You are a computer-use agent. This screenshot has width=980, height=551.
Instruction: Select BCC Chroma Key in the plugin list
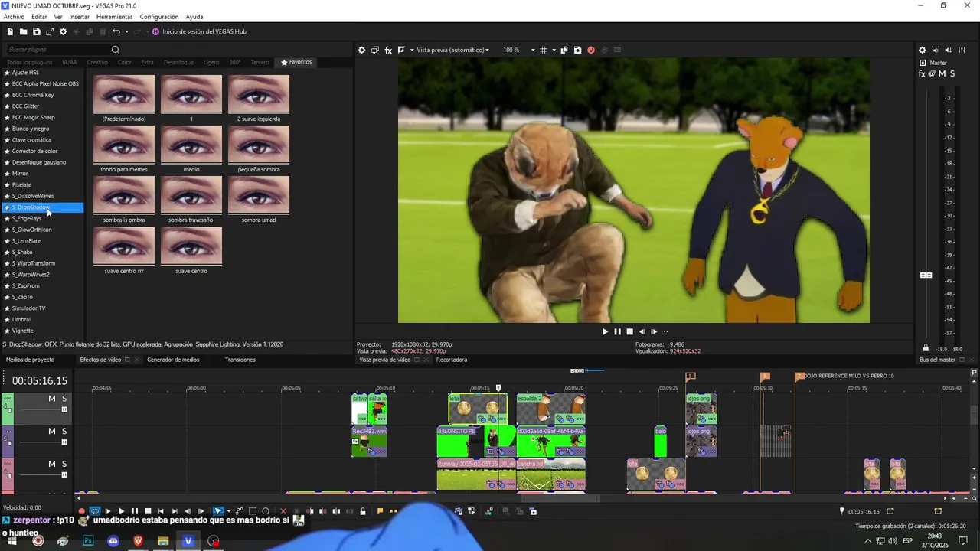point(33,95)
